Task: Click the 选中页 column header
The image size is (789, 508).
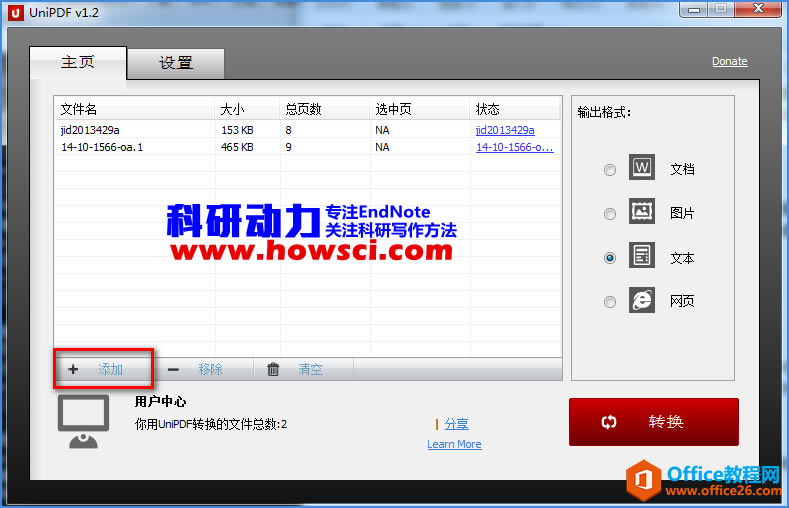Action: click(x=420, y=109)
